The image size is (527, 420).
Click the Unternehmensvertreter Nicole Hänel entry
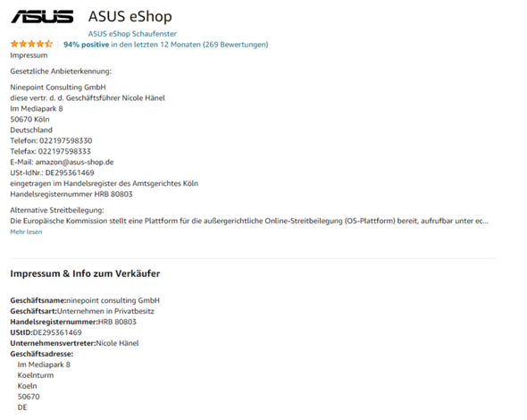click(x=74, y=343)
